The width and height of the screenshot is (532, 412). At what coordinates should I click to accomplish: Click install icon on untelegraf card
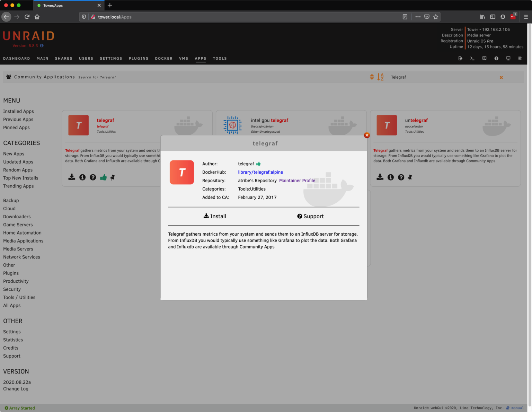[380, 177]
